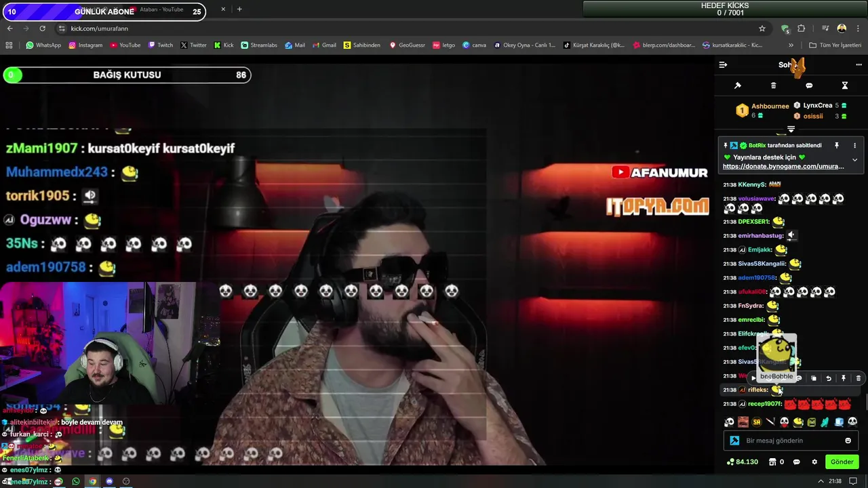Expand pinned message chevron
Image resolution: width=868 pixels, height=488 pixels.
854,160
